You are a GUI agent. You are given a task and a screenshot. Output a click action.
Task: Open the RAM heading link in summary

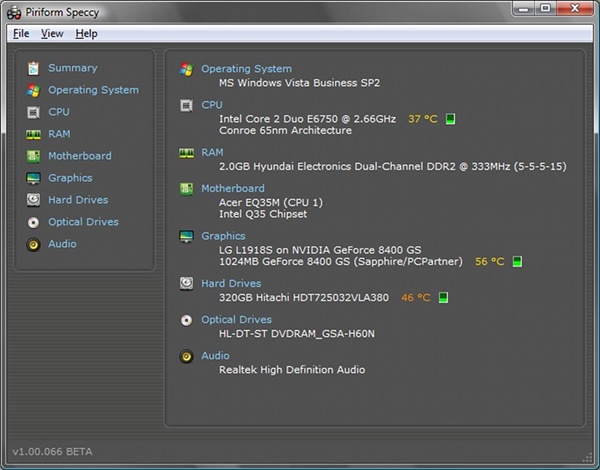tap(212, 153)
